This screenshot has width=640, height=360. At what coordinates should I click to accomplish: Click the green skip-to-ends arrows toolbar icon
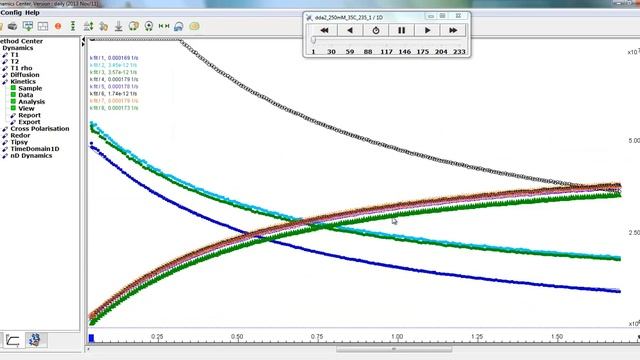[x=164, y=26]
